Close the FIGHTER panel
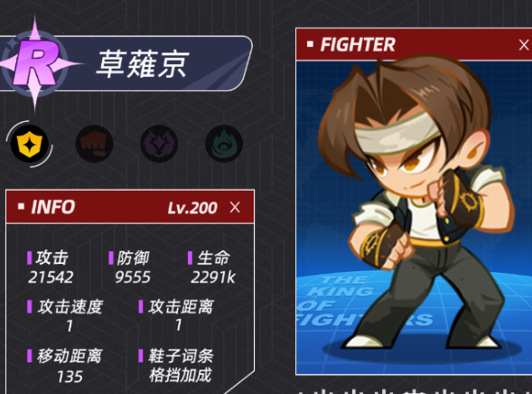This screenshot has height=394, width=532. point(524,45)
